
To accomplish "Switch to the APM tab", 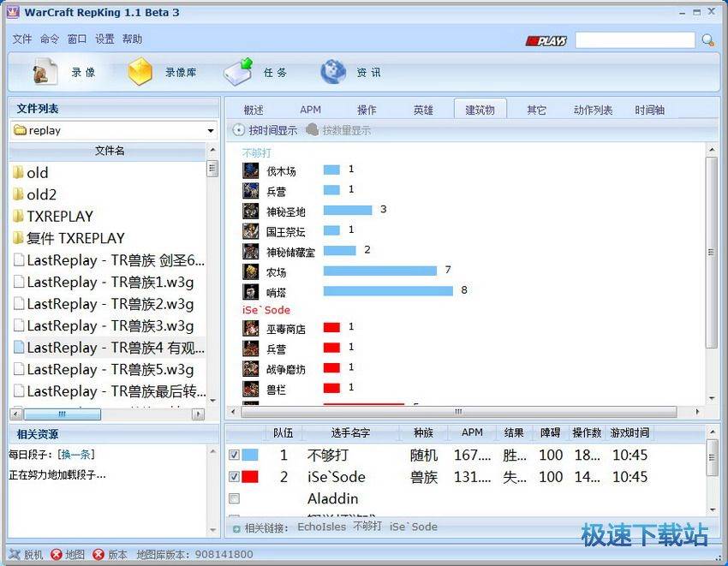I will click(x=310, y=110).
